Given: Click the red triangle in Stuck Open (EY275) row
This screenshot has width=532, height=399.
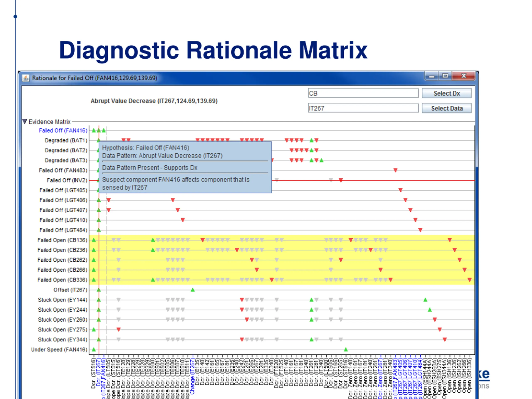Looking at the screenshot, I should pos(118,330).
